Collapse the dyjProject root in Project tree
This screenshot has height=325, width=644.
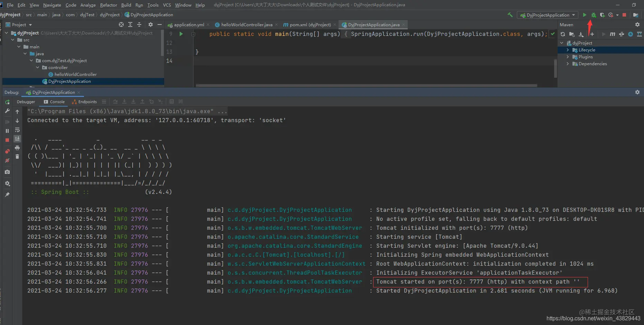7,33
